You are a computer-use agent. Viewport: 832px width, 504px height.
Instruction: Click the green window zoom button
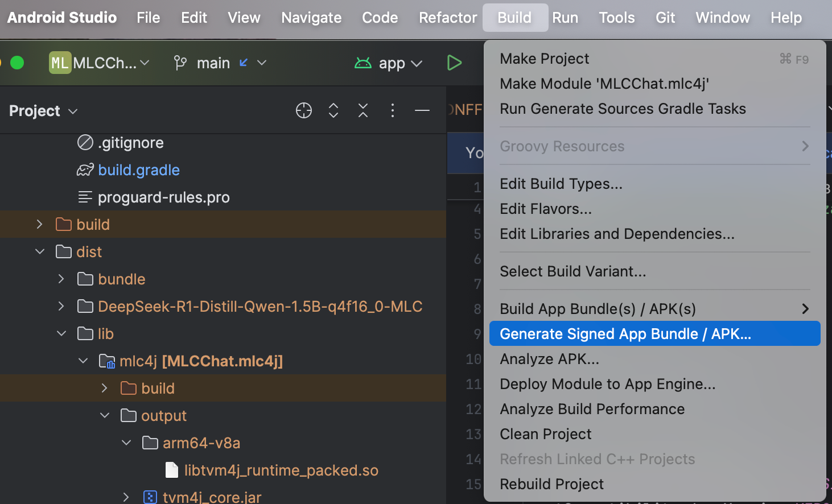(17, 63)
